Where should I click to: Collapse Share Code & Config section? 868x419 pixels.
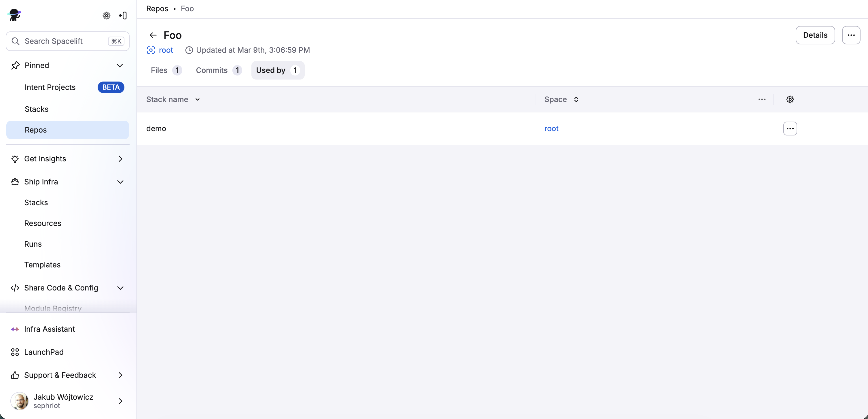(x=120, y=288)
